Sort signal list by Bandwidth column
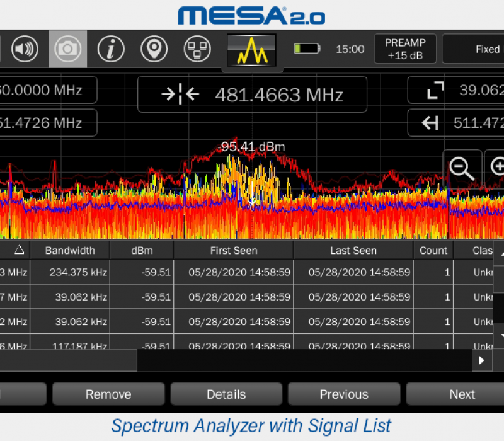Viewport: 504px width, 441px height. click(x=70, y=250)
